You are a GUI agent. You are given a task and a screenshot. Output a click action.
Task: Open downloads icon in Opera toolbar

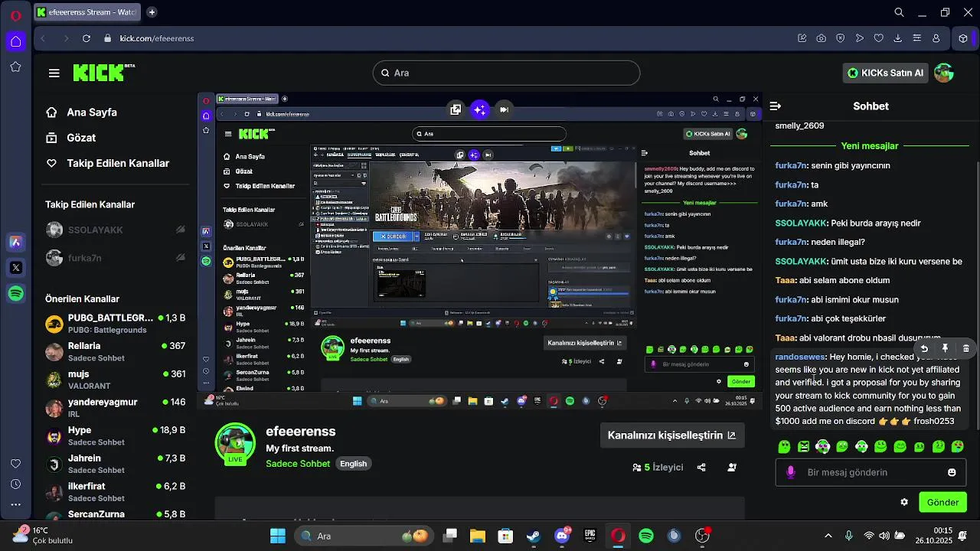click(x=897, y=38)
